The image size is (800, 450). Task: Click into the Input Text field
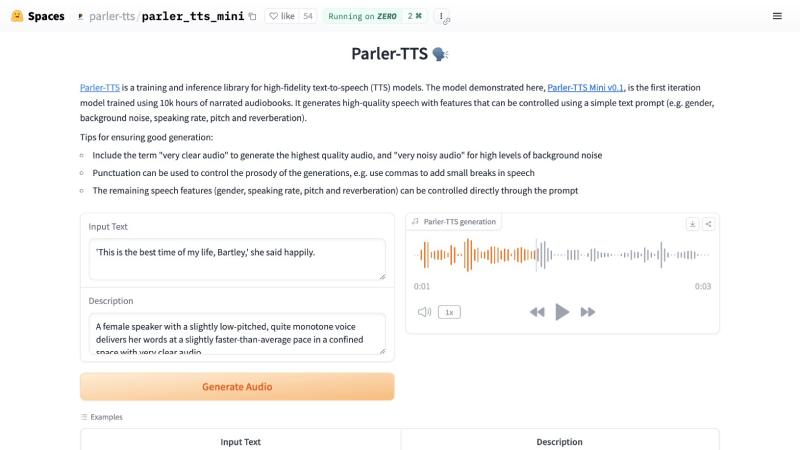[237, 258]
